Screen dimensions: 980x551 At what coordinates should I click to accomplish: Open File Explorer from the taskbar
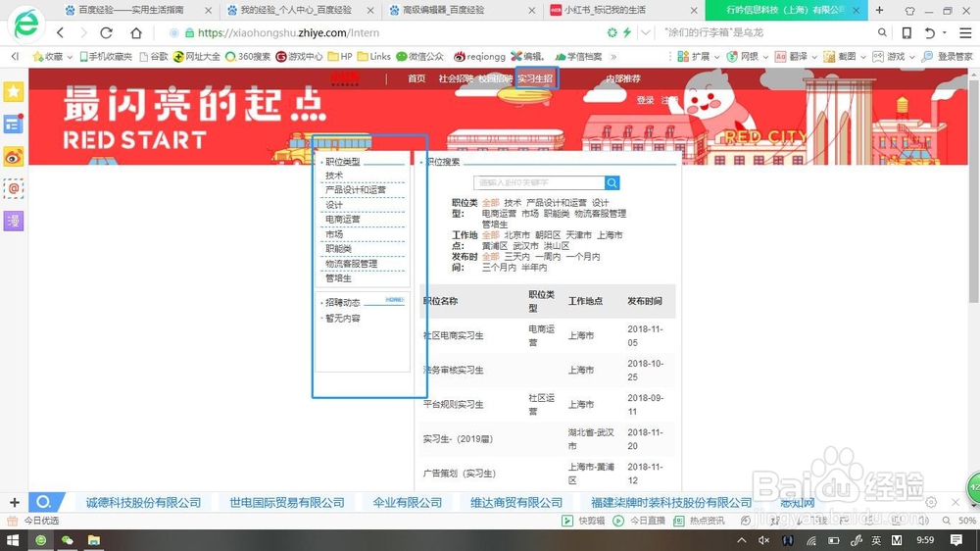pos(94,540)
